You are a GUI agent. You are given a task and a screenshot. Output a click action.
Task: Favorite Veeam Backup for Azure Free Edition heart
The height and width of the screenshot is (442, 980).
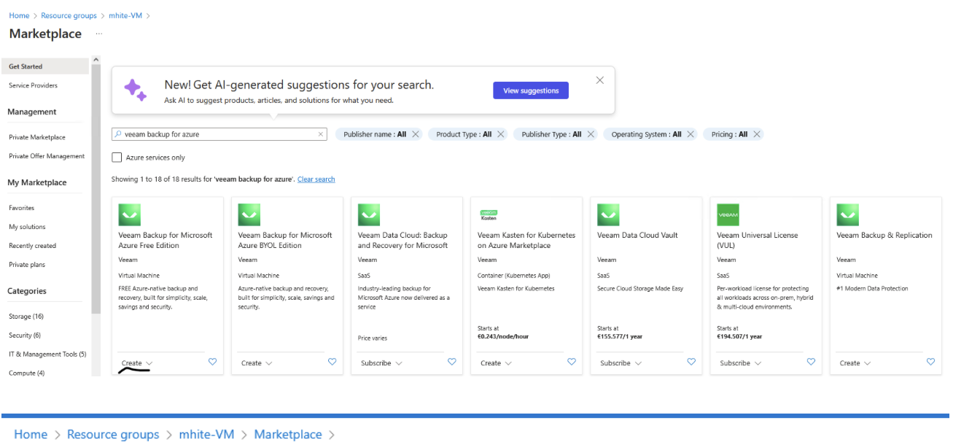pyautogui.click(x=212, y=362)
